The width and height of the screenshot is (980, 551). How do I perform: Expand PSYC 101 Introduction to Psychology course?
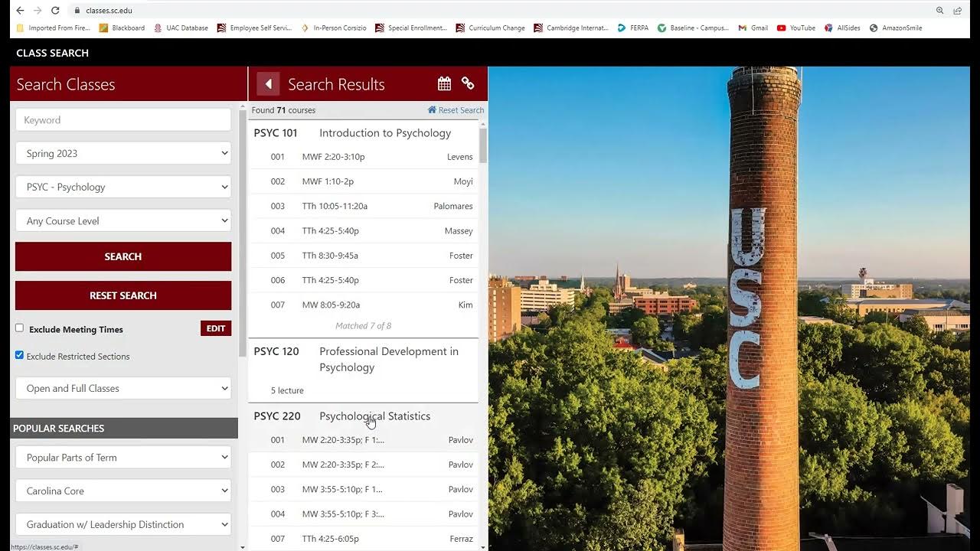(364, 132)
